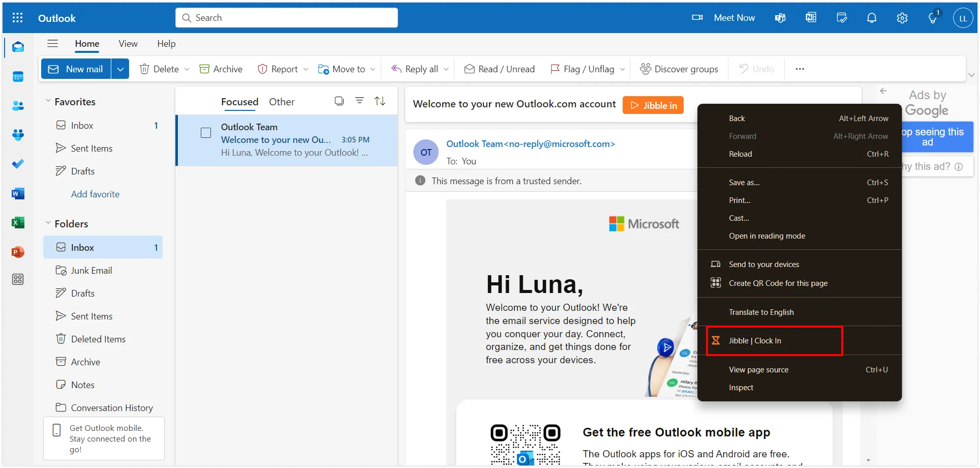Screen dimensions: 980x468
Task: Click into the Search box
Action: tap(287, 18)
